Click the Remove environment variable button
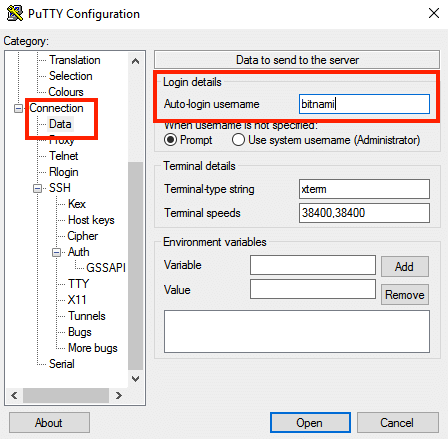The width and height of the screenshot is (448, 439). pos(405,295)
